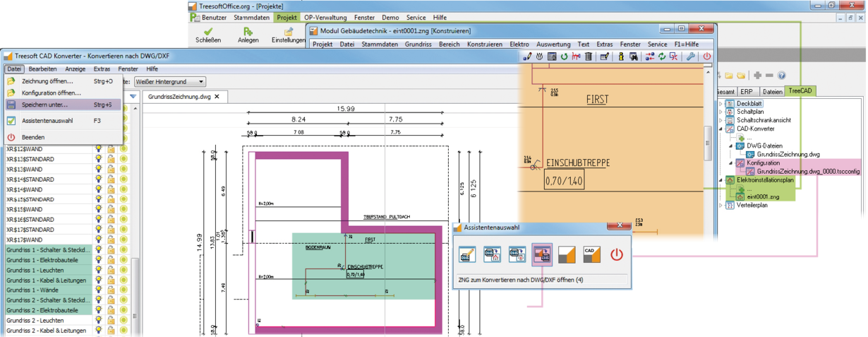This screenshot has height=337, width=868.
Task: Click the wrench settings icon in Gebäudetechnik toolbar
Action: (x=690, y=57)
